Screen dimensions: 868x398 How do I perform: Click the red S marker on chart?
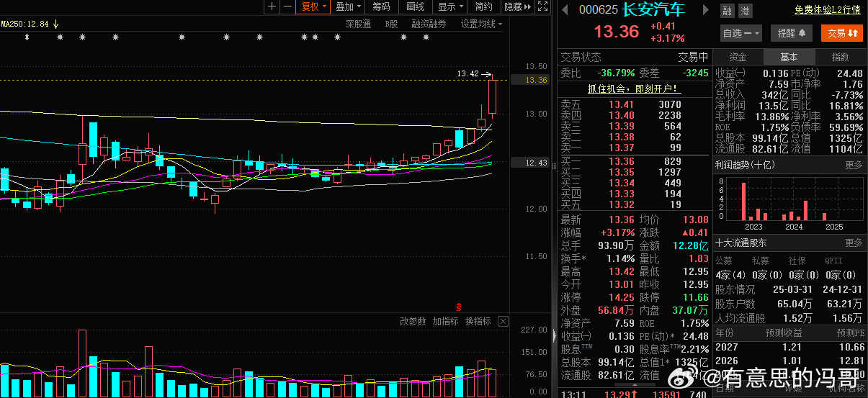(x=458, y=307)
